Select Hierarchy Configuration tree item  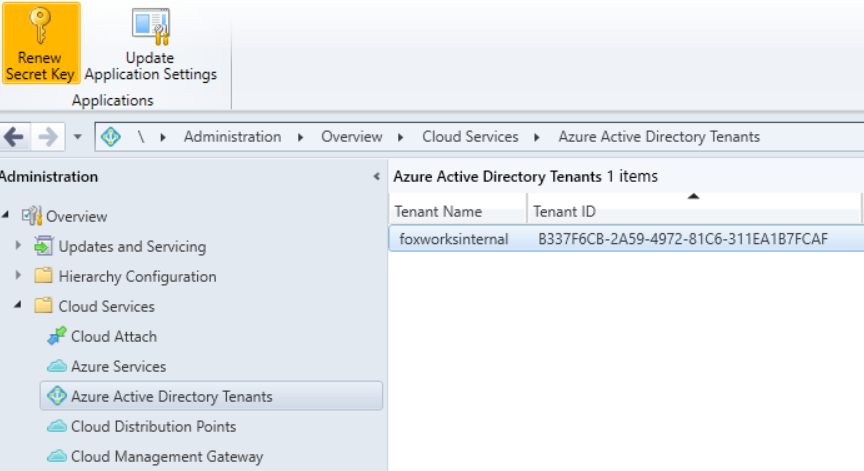pyautogui.click(x=137, y=277)
